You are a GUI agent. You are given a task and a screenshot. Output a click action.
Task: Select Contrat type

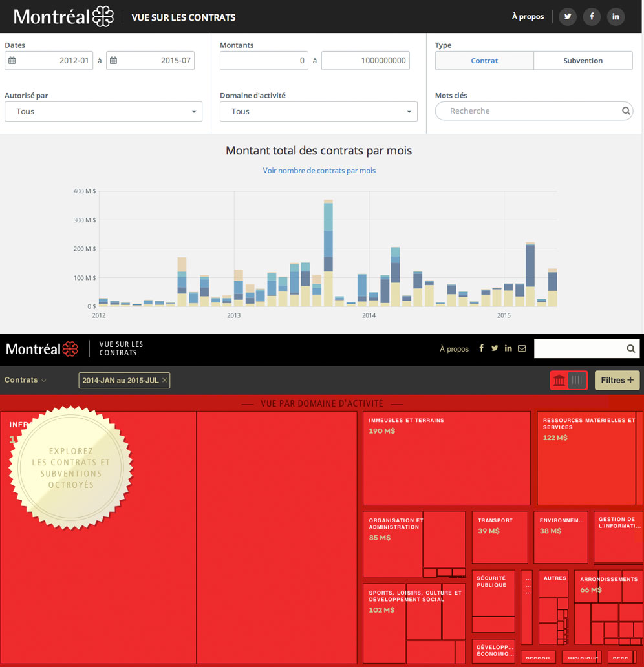pyautogui.click(x=484, y=60)
